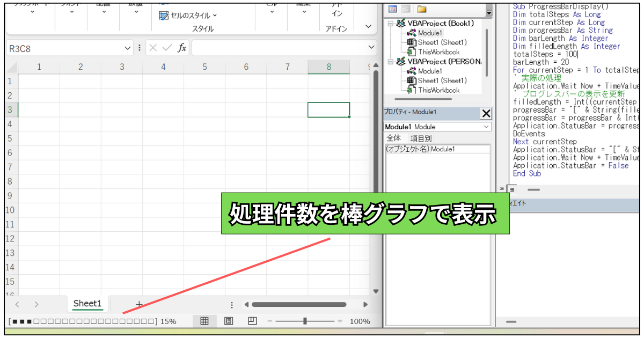644x338 pixels.
Task: Open the Project Explorer toolbar overflow arrow
Action: pos(488,12)
